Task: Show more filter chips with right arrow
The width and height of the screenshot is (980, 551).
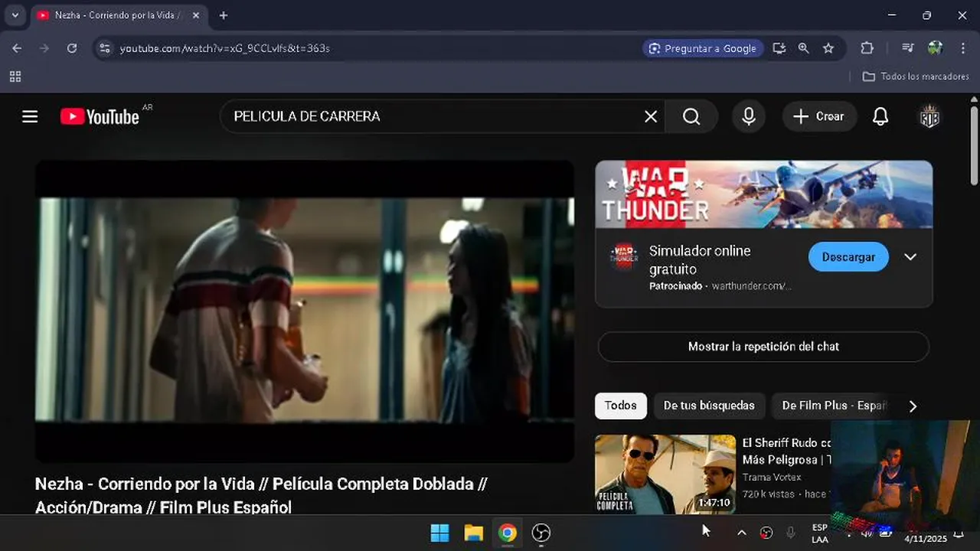Action: coord(912,406)
